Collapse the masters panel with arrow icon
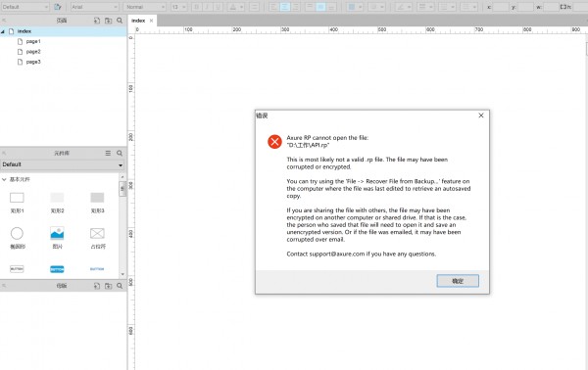 (x=4, y=286)
